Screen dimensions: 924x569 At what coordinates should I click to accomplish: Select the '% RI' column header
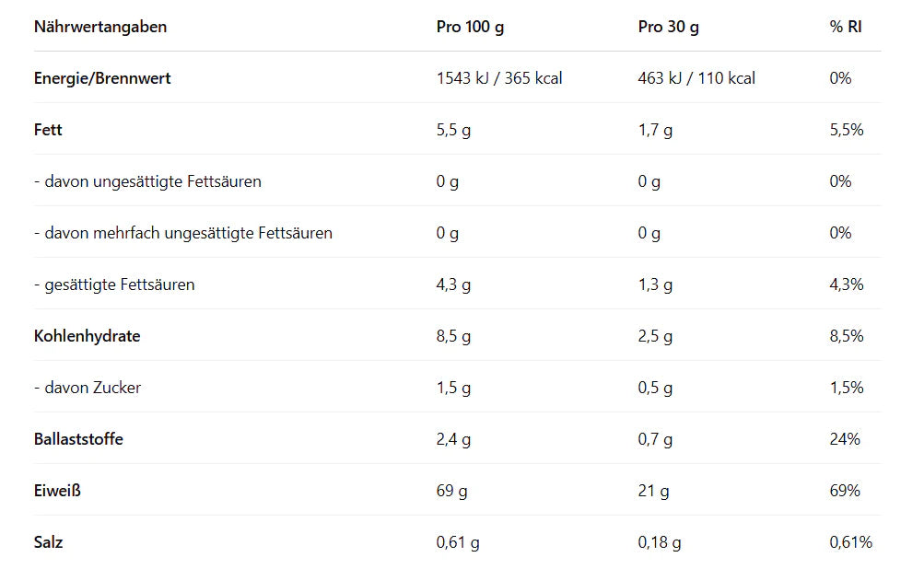tap(845, 27)
